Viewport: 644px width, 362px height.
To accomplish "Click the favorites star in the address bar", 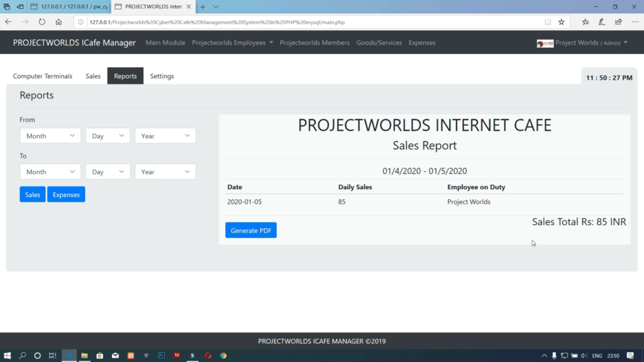I will 561,21.
